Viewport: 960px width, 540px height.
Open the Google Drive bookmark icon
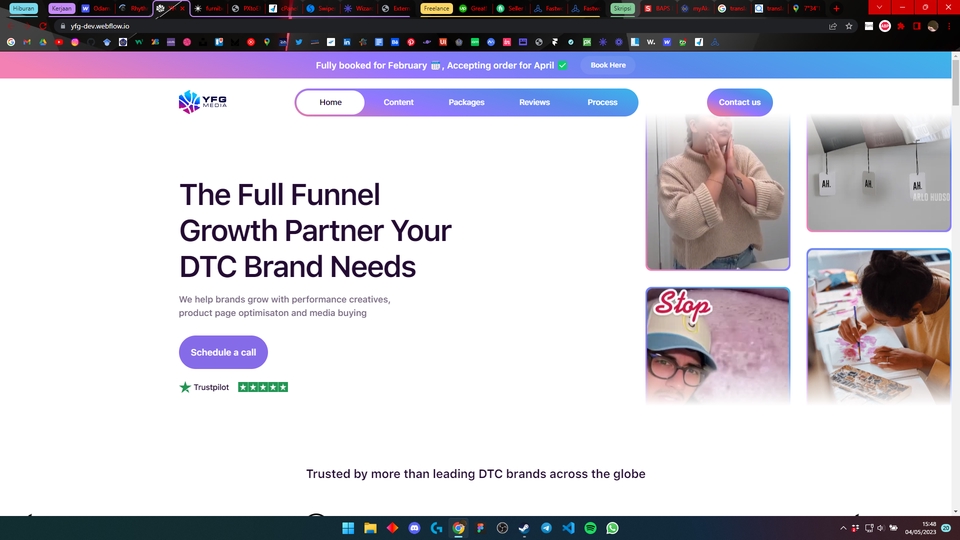pos(43,42)
